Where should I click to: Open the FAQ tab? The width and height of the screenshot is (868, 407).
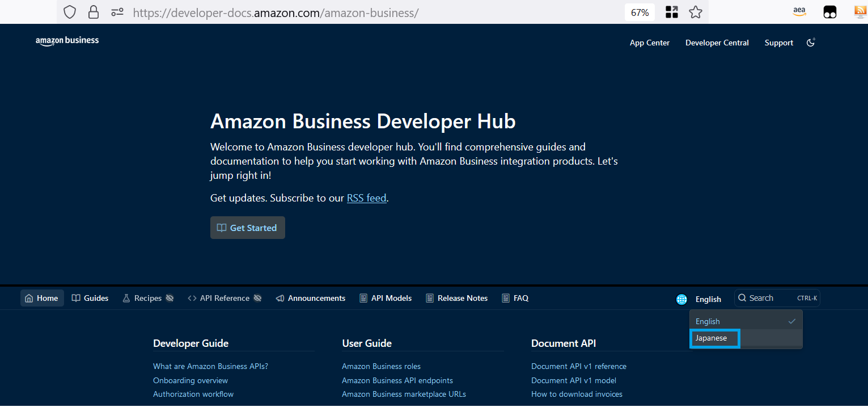coord(515,298)
